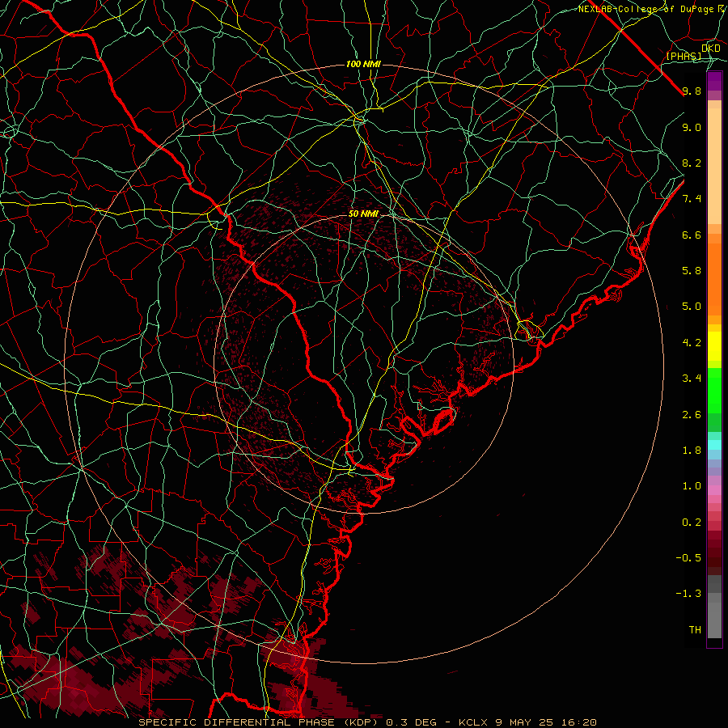The image size is (728, 728).
Task: Click the 7.4 value on the color scale
Action: pos(692,199)
